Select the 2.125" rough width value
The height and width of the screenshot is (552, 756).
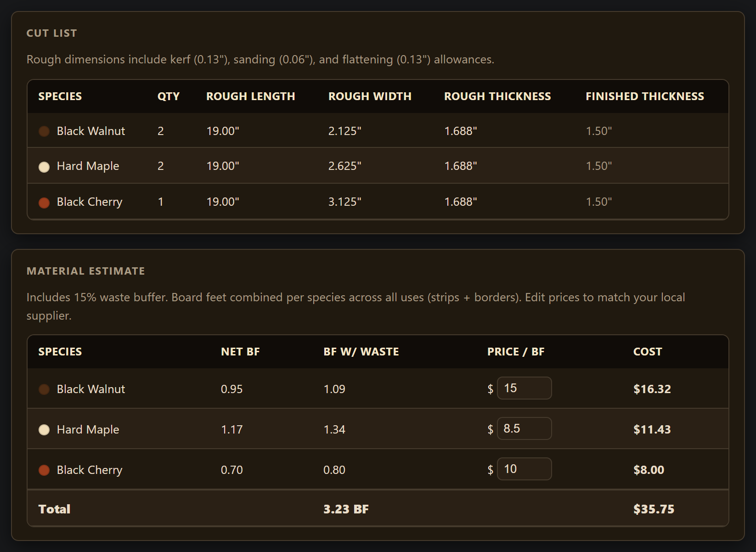coord(345,131)
